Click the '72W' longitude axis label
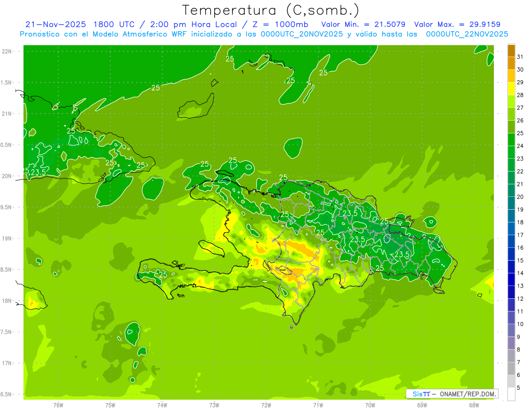 coord(266,405)
